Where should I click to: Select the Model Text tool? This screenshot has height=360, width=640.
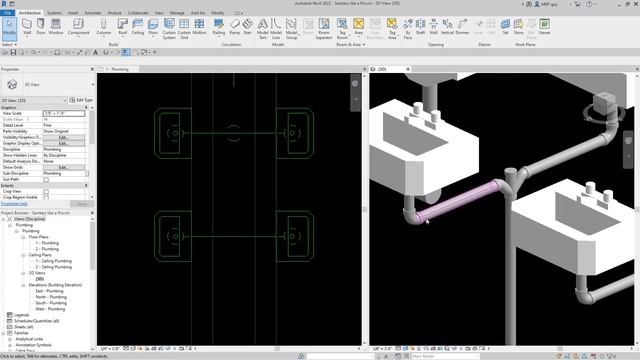pyautogui.click(x=262, y=29)
